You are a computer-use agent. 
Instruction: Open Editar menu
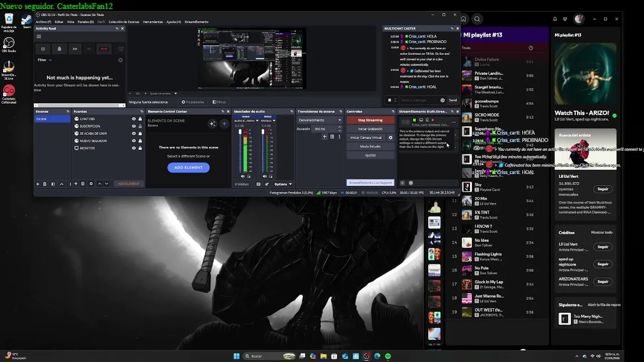pos(59,22)
